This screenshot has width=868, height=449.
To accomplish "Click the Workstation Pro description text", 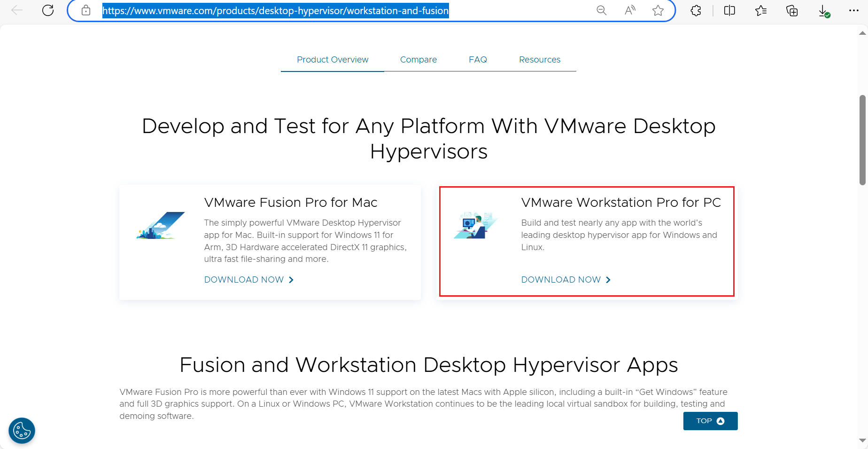I will pos(619,235).
